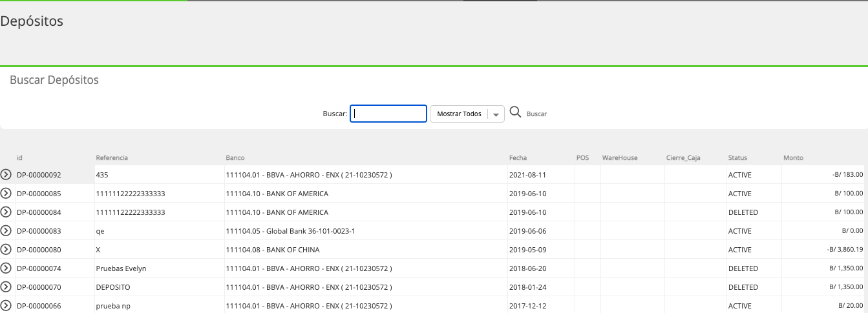Open details arrow for DP-00000066
Screen dimensions: 868x313
click(6, 305)
